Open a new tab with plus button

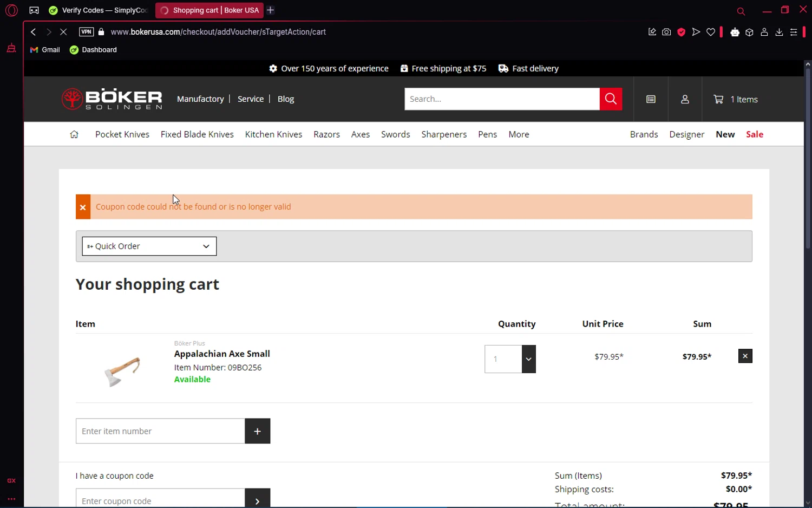(x=271, y=10)
